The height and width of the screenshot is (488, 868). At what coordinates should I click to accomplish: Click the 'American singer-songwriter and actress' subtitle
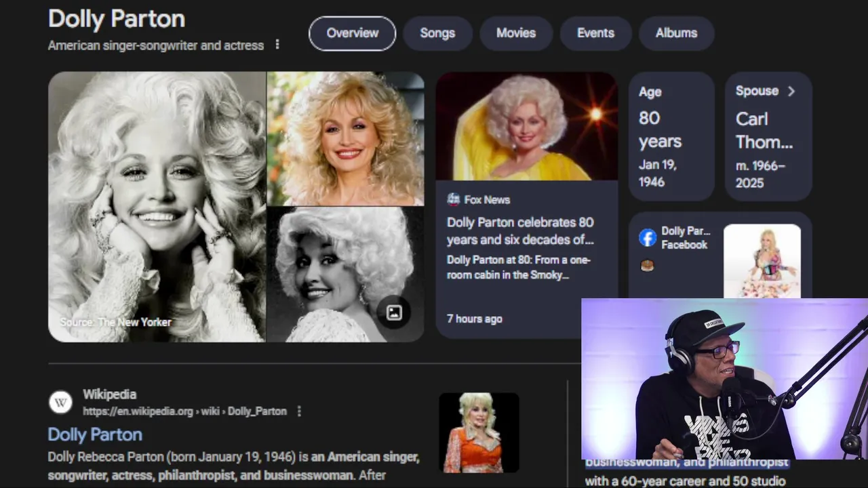(156, 45)
